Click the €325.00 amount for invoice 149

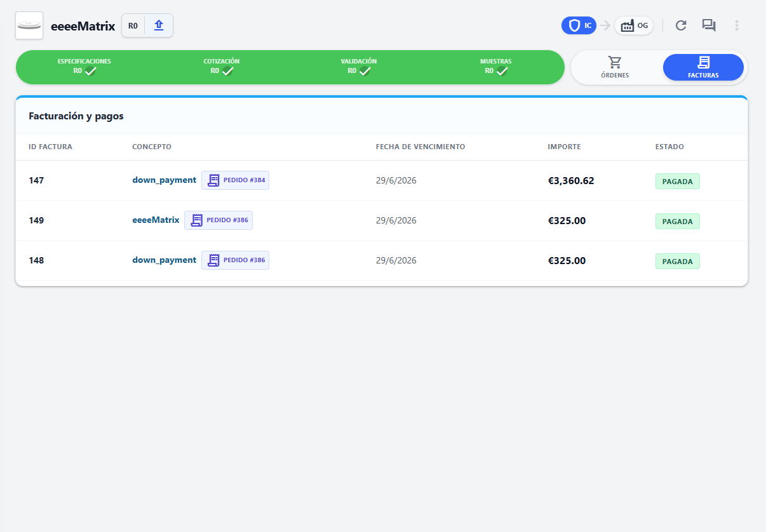click(567, 221)
